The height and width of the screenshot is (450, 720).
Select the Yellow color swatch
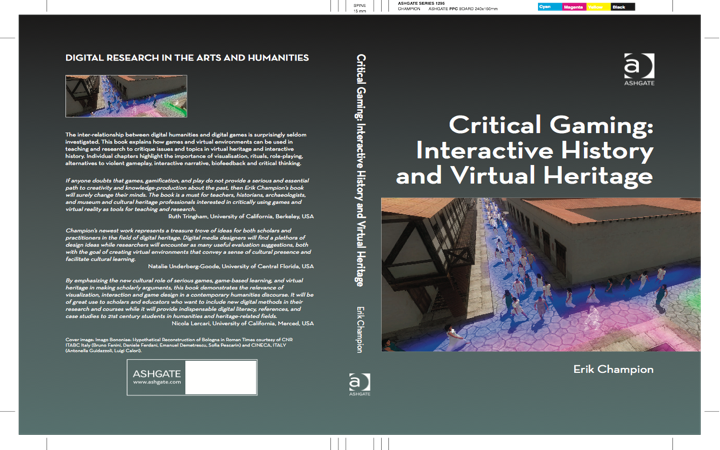point(598,7)
